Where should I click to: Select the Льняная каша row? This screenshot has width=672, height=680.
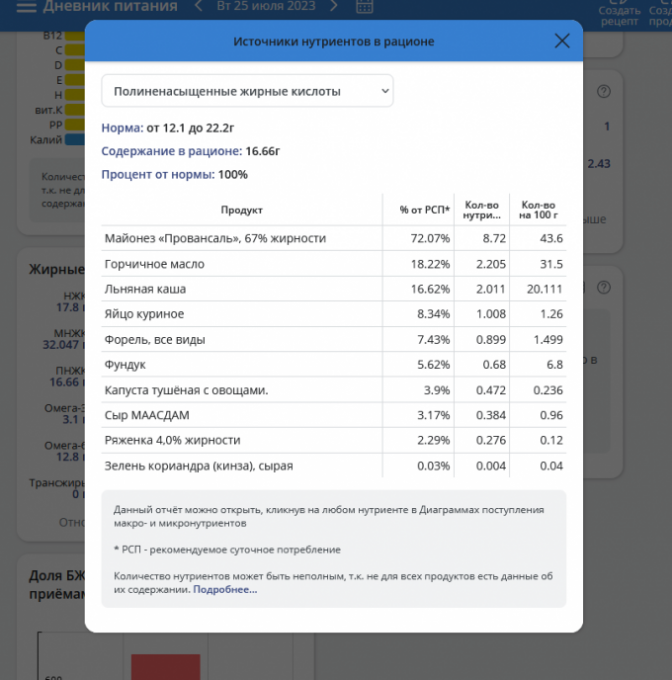(334, 289)
